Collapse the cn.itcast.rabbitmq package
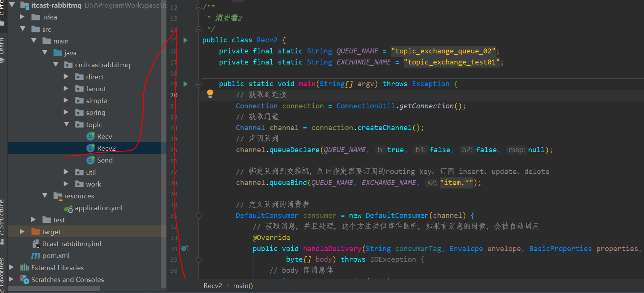The image size is (644, 293). [56, 64]
